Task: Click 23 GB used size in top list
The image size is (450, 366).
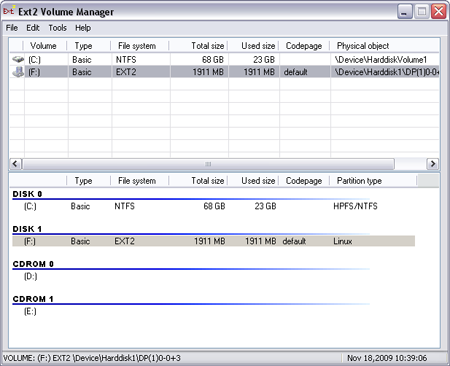Action: pos(264,60)
